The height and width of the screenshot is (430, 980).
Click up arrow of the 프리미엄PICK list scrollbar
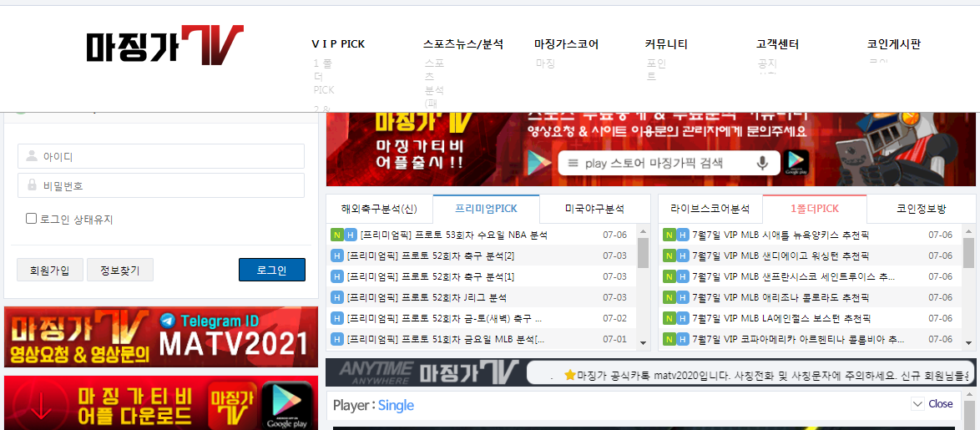pos(643,230)
